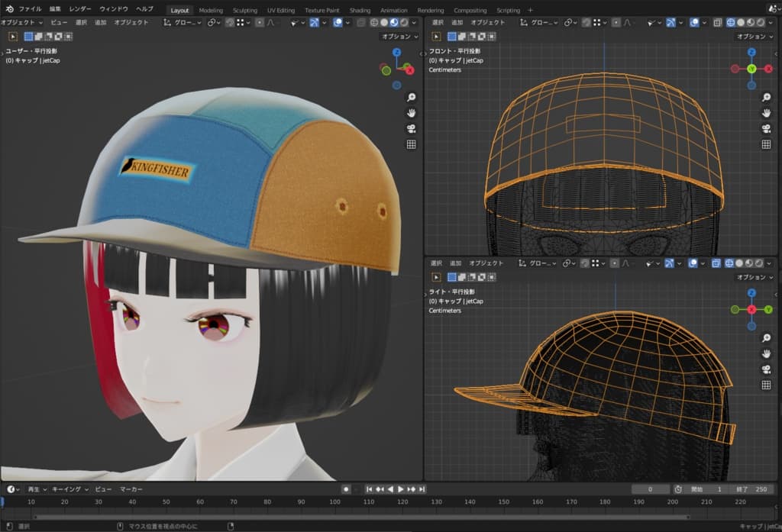Switch to the Sculpting workspace tab

pyautogui.click(x=244, y=10)
